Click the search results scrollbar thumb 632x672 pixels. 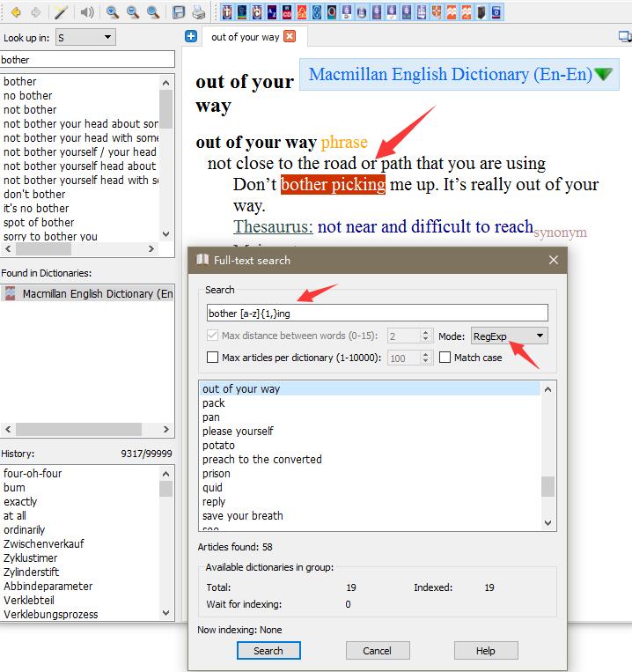[547, 486]
